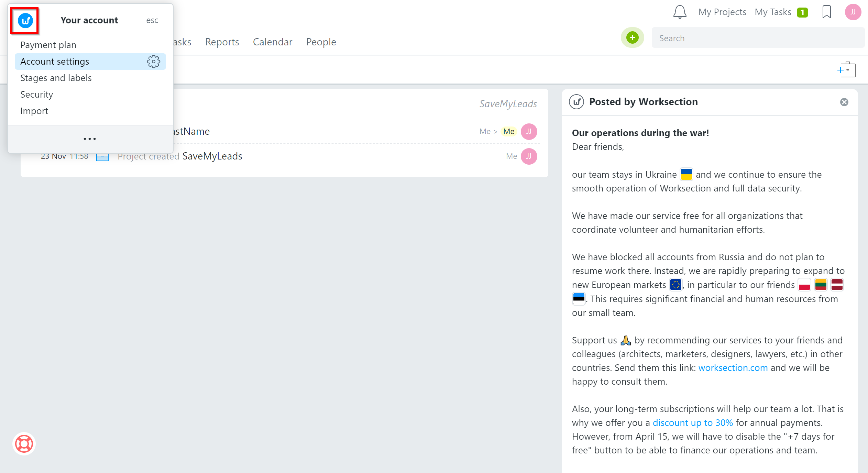Go to My Projects
This screenshot has height=473, width=868.
click(x=722, y=12)
